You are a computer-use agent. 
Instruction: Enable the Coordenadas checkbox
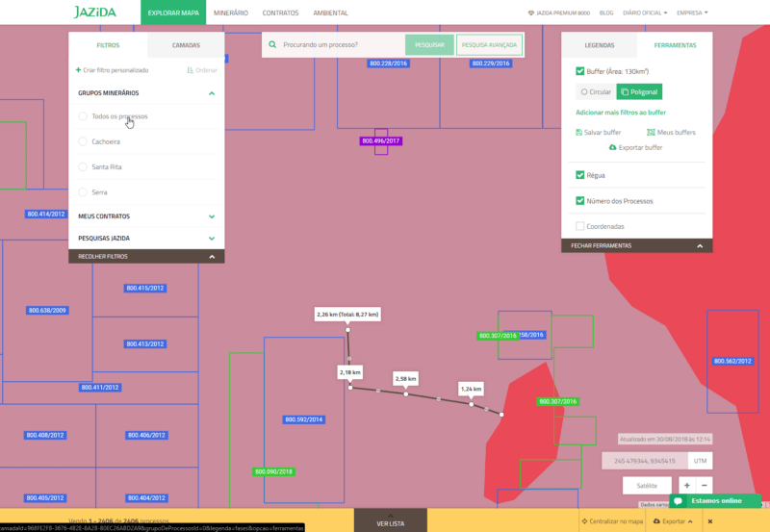coord(579,226)
